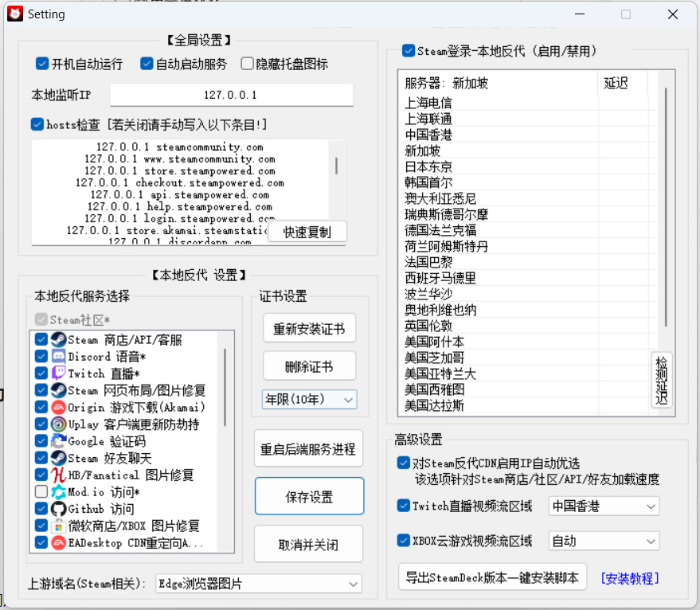Select 法国巴黎 server

point(526,262)
